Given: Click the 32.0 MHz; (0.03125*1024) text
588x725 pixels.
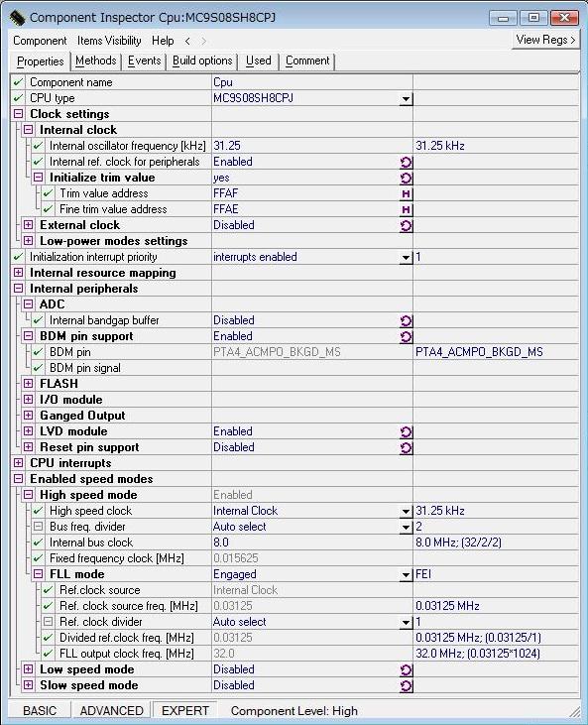Looking at the screenshot, I should click(478, 654).
